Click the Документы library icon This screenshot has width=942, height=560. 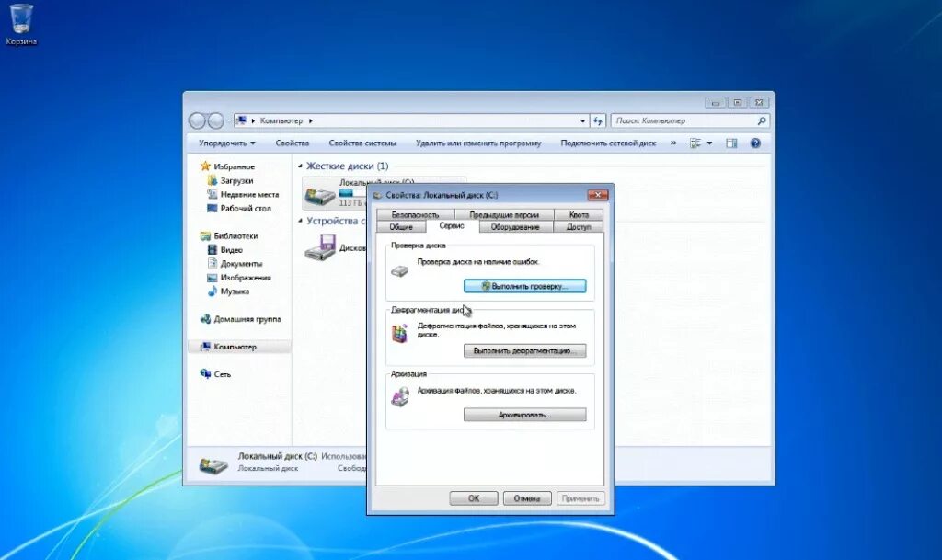[212, 264]
